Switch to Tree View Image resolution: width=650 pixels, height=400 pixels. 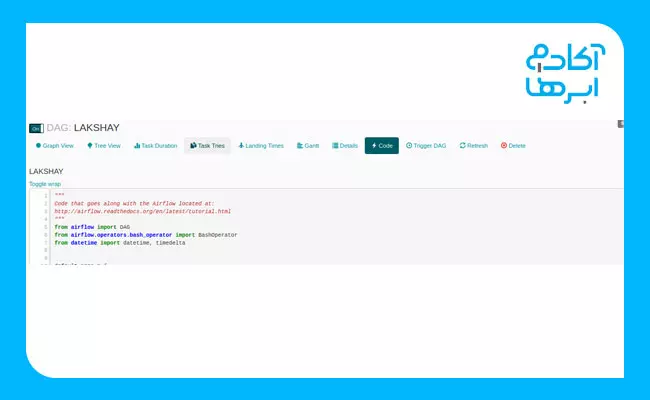pos(104,146)
